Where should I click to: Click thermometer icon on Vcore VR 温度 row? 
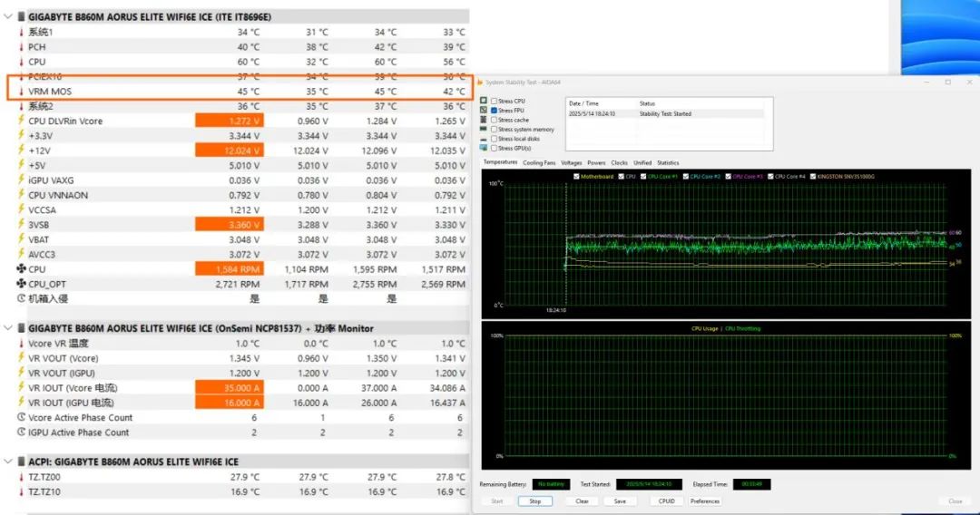click(x=21, y=344)
